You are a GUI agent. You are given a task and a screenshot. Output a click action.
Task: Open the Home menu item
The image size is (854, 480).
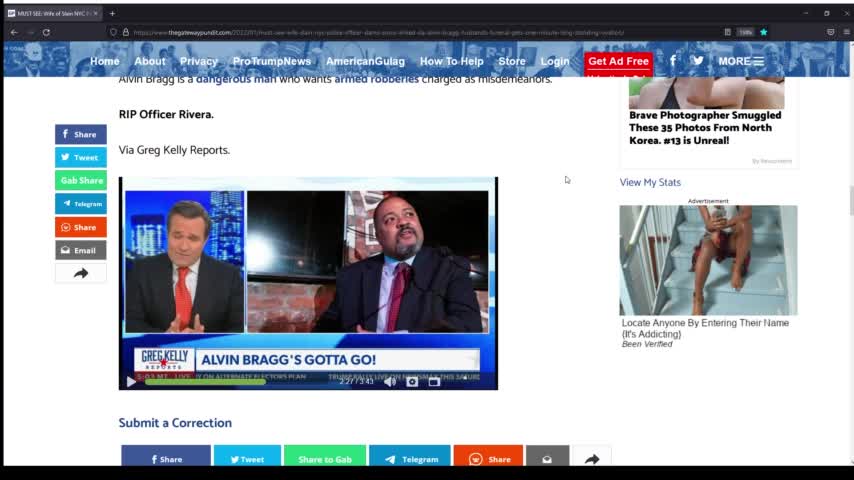[x=105, y=61]
